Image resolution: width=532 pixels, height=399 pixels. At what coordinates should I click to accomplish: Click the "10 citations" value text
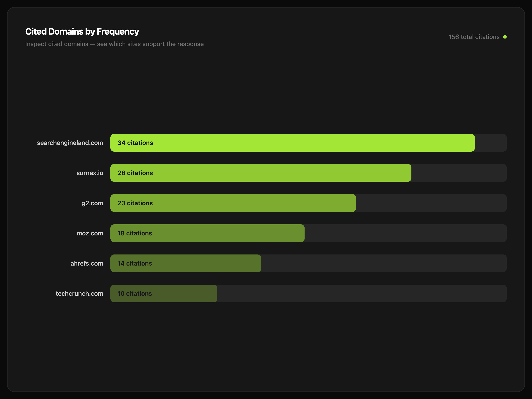pyautogui.click(x=135, y=293)
